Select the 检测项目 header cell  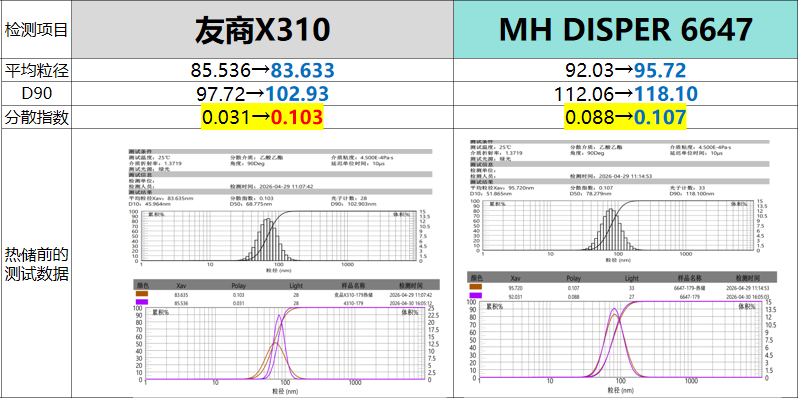click(x=36, y=30)
